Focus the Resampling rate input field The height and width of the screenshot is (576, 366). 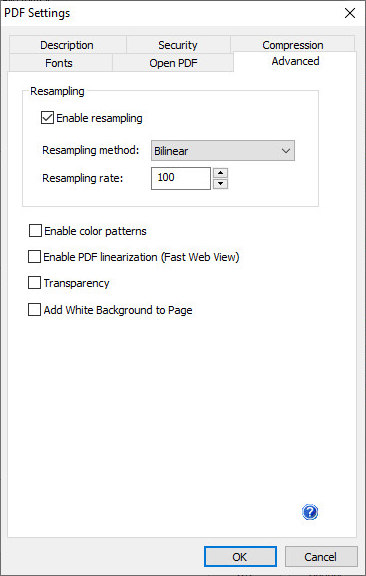(181, 178)
